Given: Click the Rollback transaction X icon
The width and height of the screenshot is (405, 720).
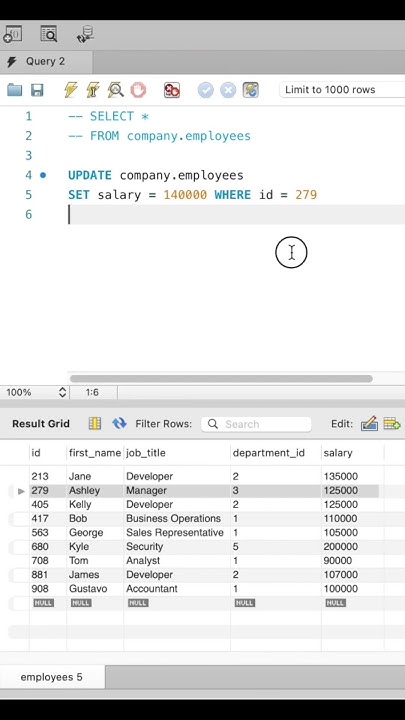Looking at the screenshot, I should [228, 90].
